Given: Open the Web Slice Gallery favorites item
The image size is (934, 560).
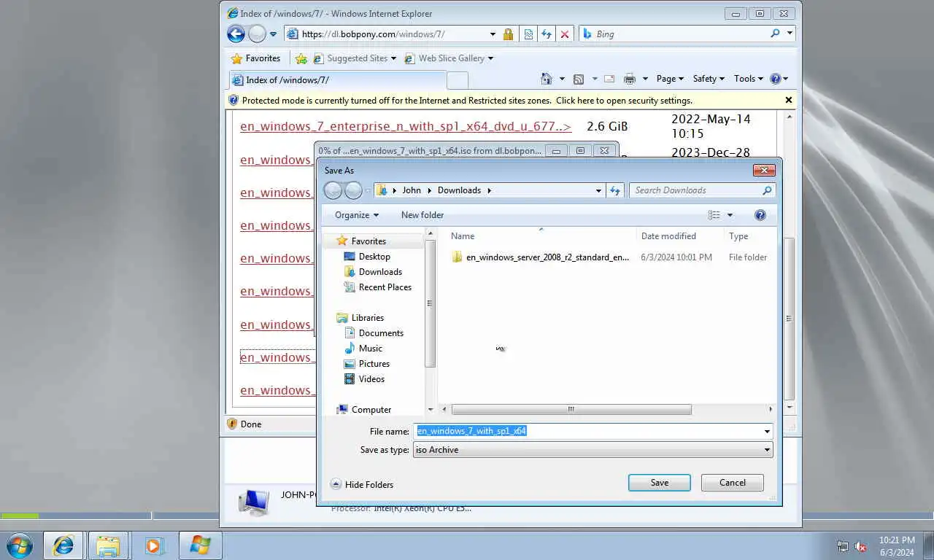Looking at the screenshot, I should (x=449, y=58).
